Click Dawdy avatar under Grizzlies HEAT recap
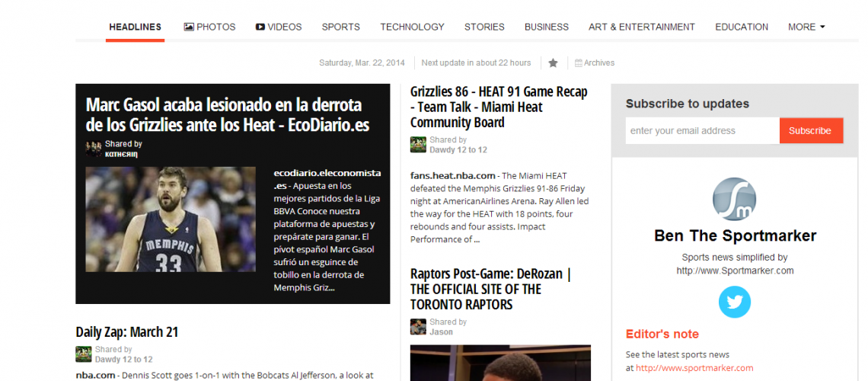Screen dimensions: 868x381 pyautogui.click(x=418, y=145)
